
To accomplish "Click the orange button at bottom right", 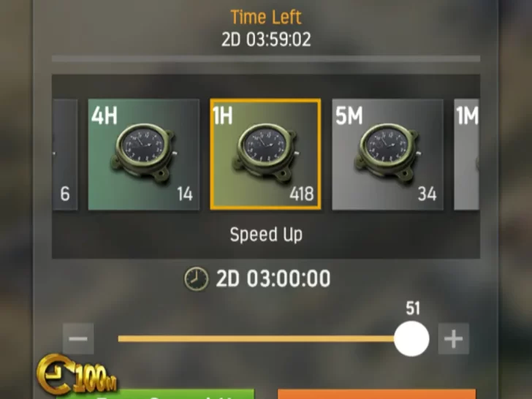I will (376, 395).
